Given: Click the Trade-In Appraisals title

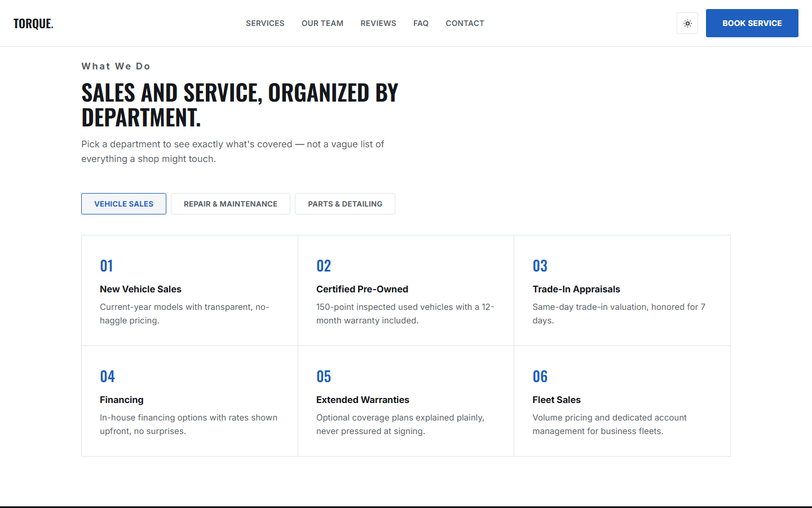Looking at the screenshot, I should 576,289.
